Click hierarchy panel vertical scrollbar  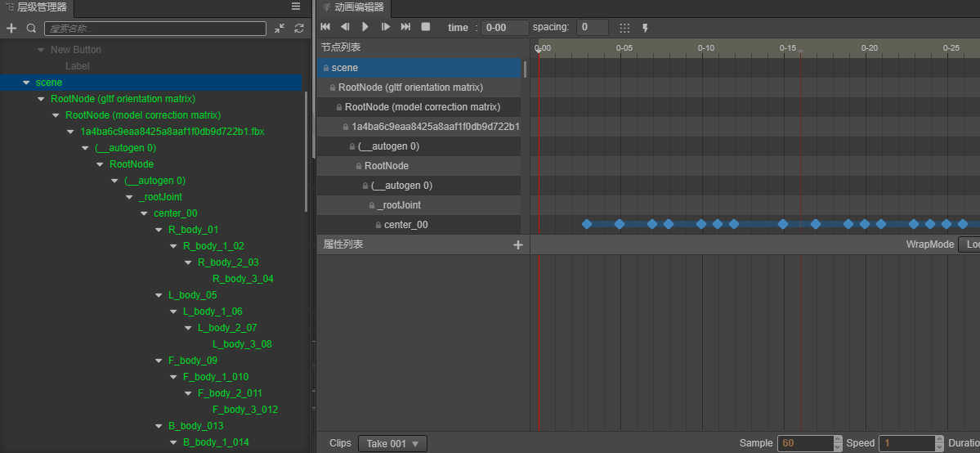306,151
